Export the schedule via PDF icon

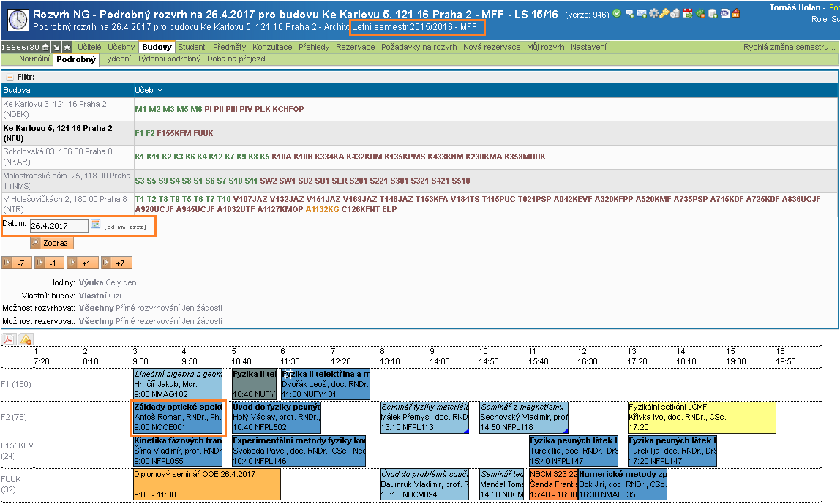coord(9,339)
